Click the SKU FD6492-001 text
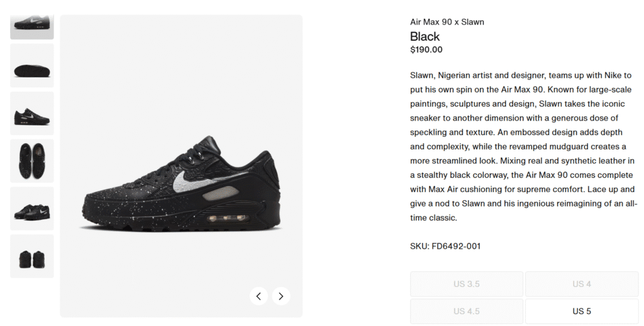 [x=445, y=246]
